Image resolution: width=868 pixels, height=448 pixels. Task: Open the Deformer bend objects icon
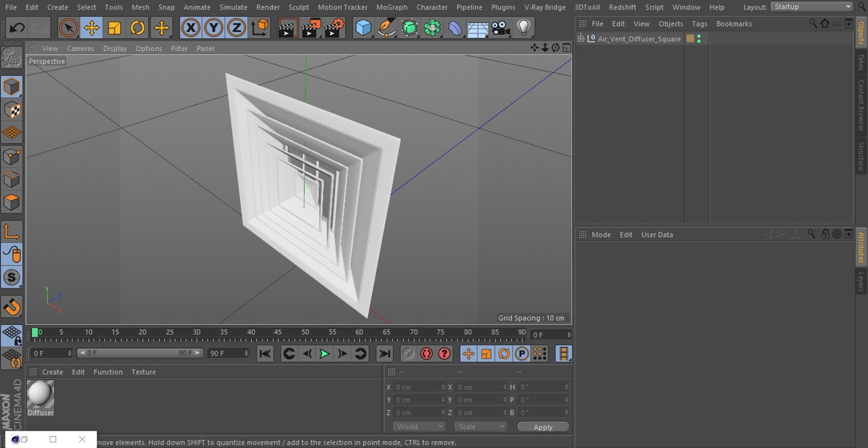click(455, 28)
